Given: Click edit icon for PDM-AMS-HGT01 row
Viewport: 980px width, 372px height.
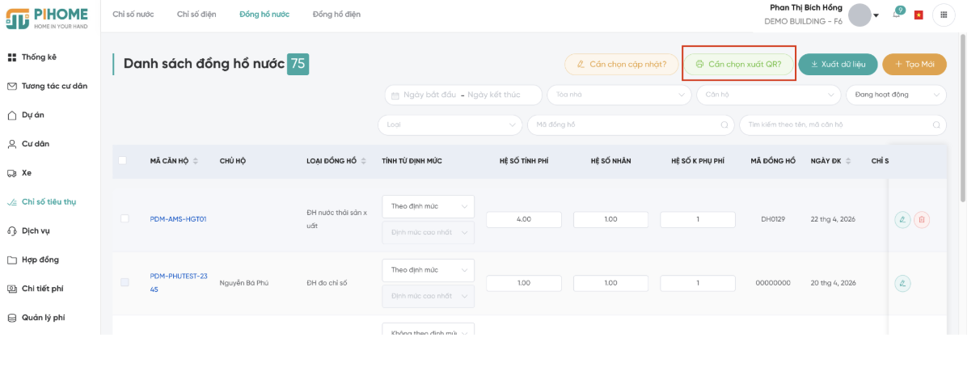Looking at the screenshot, I should (x=902, y=219).
